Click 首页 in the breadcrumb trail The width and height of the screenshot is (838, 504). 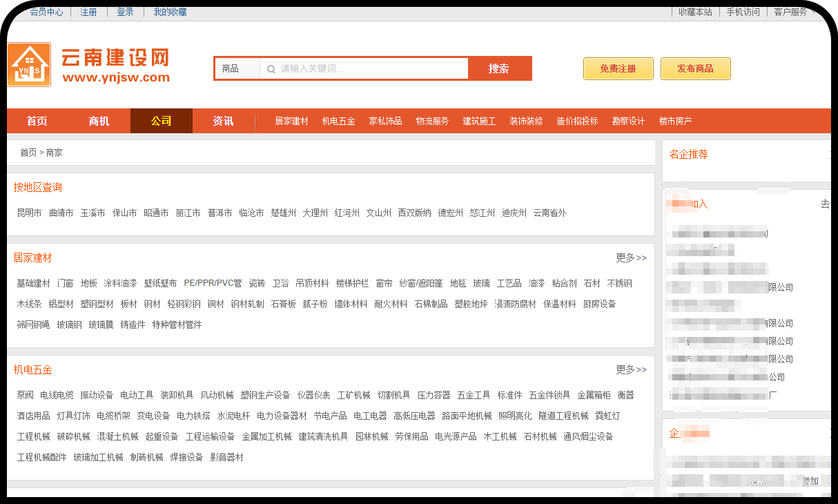coord(28,153)
